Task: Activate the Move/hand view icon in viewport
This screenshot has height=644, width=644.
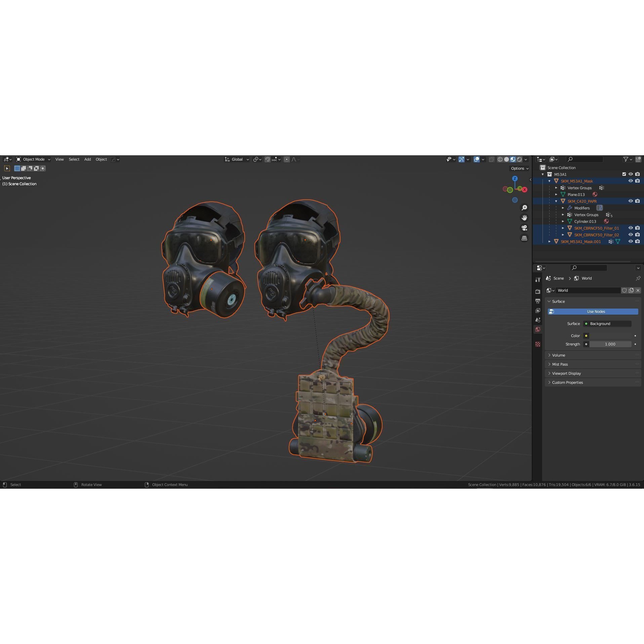Action: coord(524,217)
